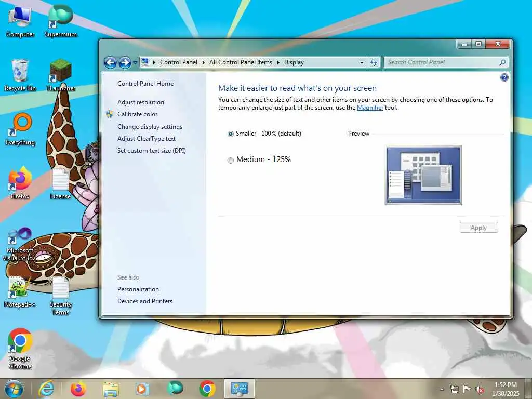The height and width of the screenshot is (399, 532).
Task: Open Set custom text size (DPI)
Action: point(151,151)
